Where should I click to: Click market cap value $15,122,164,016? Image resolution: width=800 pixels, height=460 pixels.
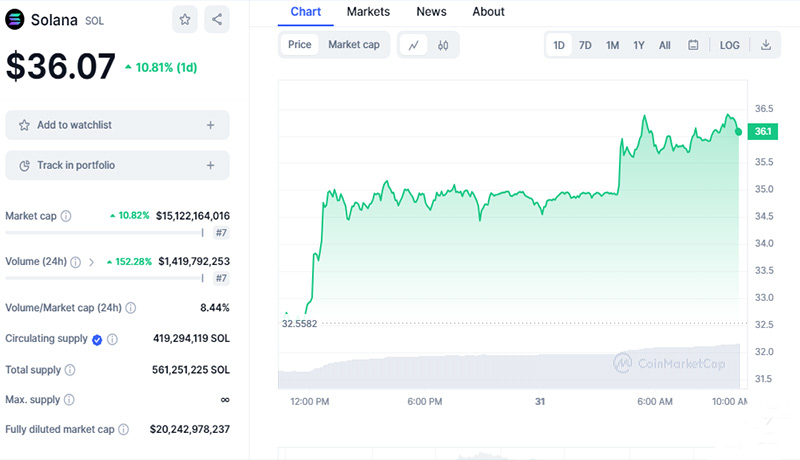(x=193, y=216)
